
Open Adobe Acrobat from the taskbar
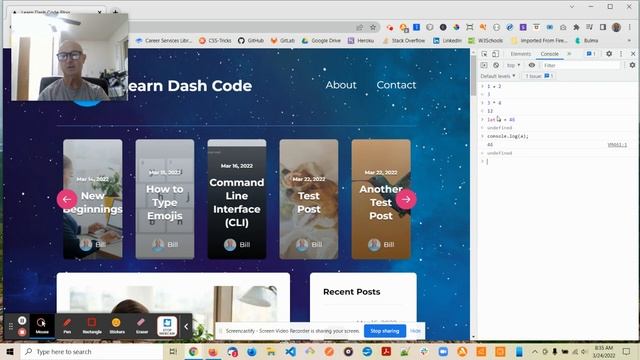click(386, 351)
